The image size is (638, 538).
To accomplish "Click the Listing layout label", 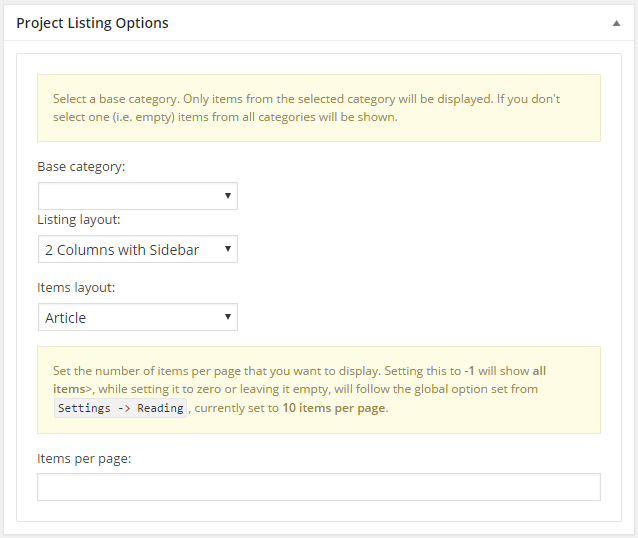I will (79, 220).
